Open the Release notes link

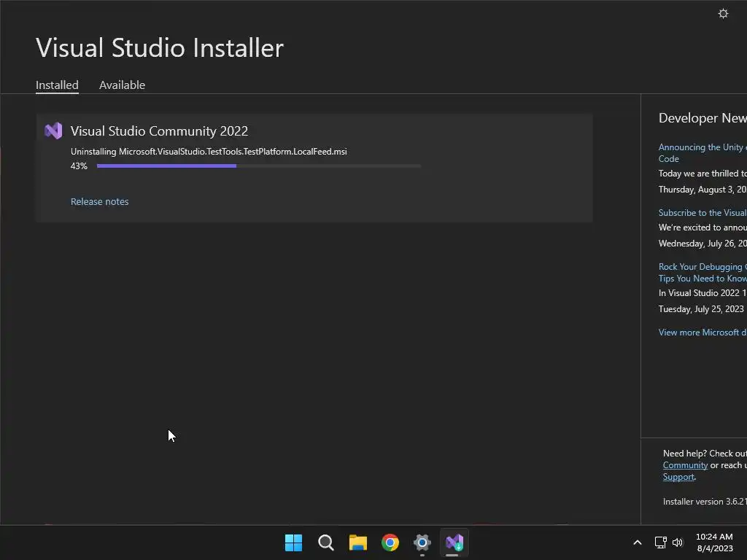point(99,201)
